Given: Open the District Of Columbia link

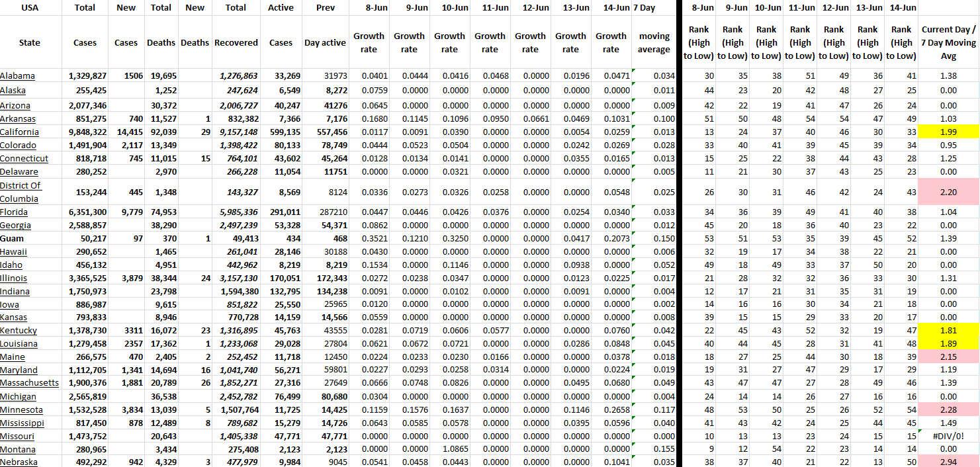Looking at the screenshot, I should point(21,192).
